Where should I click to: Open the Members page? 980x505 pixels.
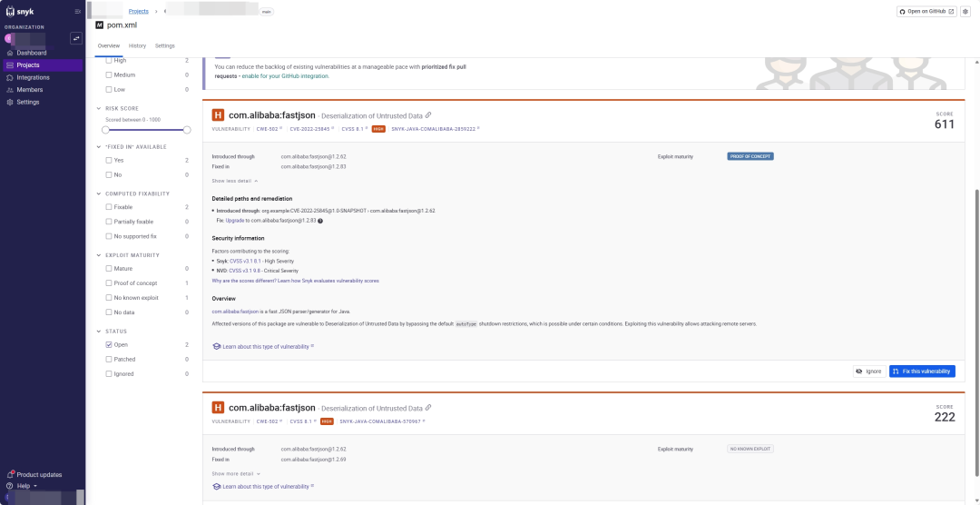point(29,90)
